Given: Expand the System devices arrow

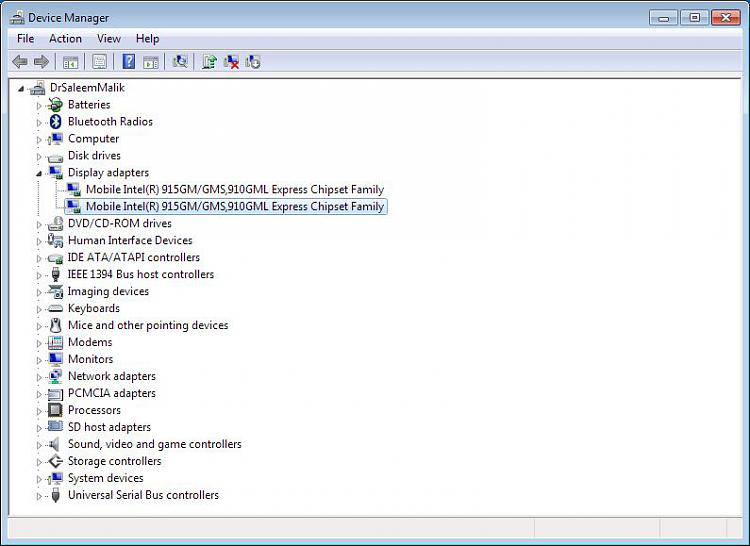Looking at the screenshot, I should click(39, 479).
